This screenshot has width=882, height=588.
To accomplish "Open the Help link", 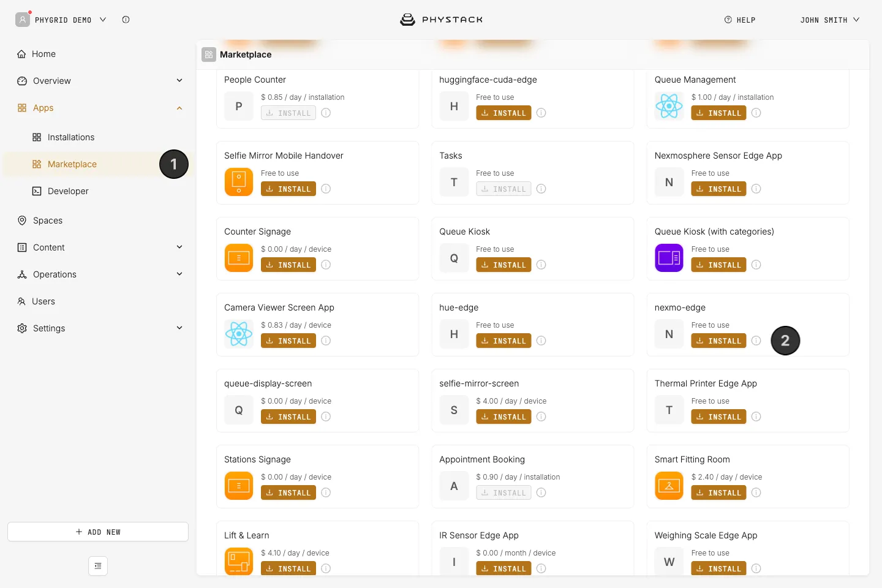I will tap(740, 20).
